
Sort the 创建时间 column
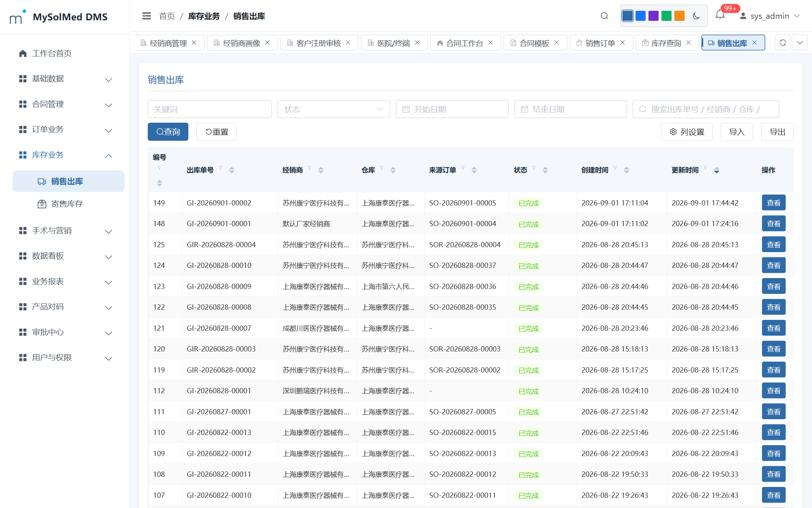click(626, 170)
